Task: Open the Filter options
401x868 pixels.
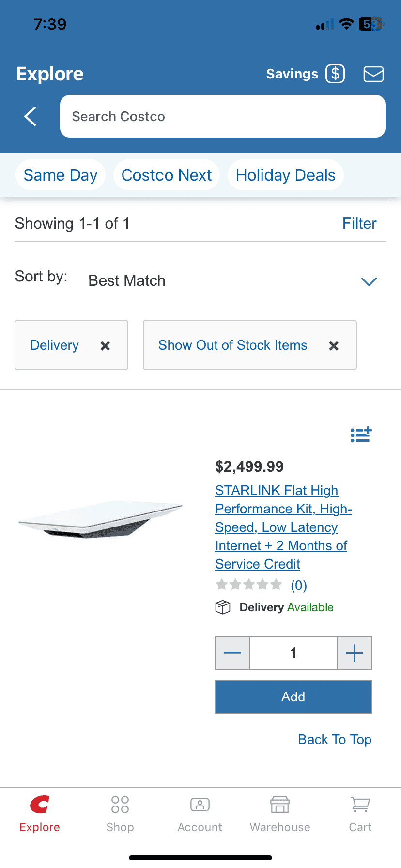Action: pyautogui.click(x=359, y=223)
